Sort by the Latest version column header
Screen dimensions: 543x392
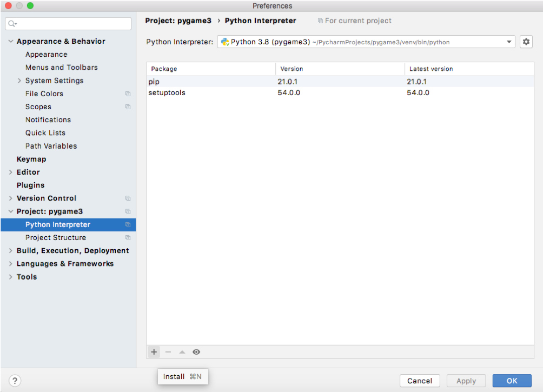coord(469,69)
